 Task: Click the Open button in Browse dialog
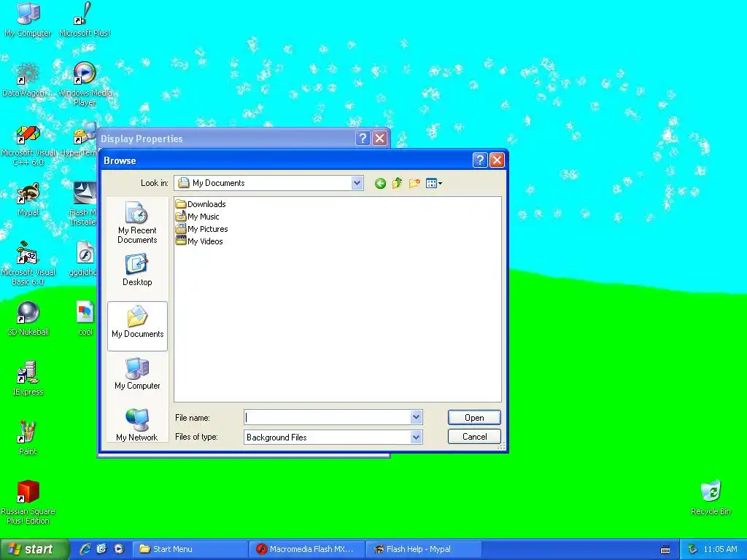[x=474, y=418]
